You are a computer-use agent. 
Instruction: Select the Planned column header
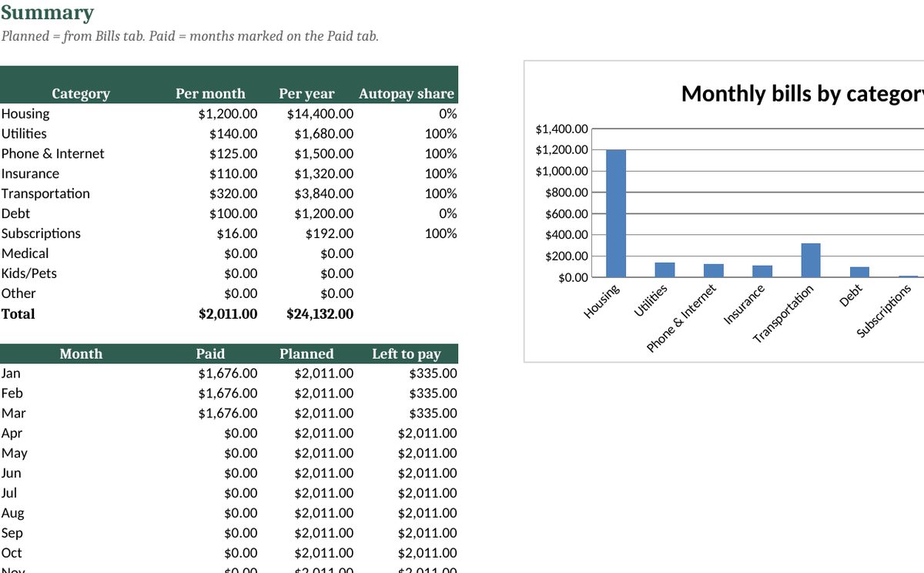(x=306, y=354)
